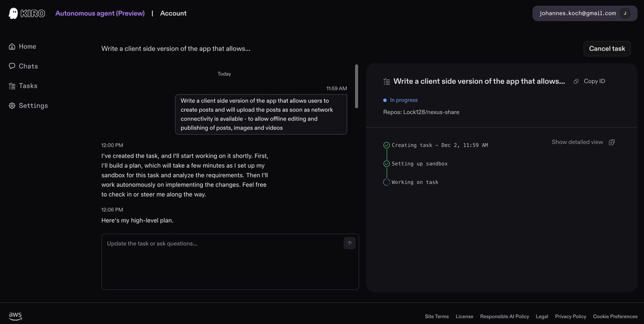Click the Working on task progress step

[414, 182]
